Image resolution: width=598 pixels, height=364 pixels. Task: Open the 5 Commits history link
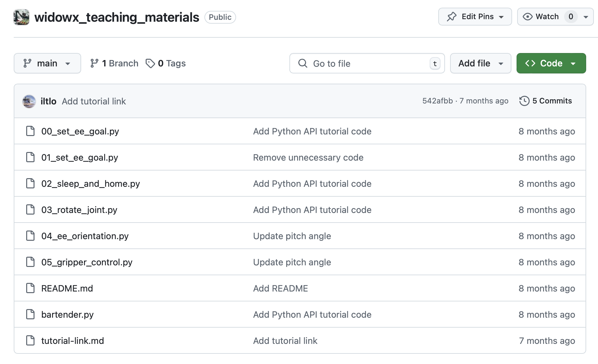point(552,101)
